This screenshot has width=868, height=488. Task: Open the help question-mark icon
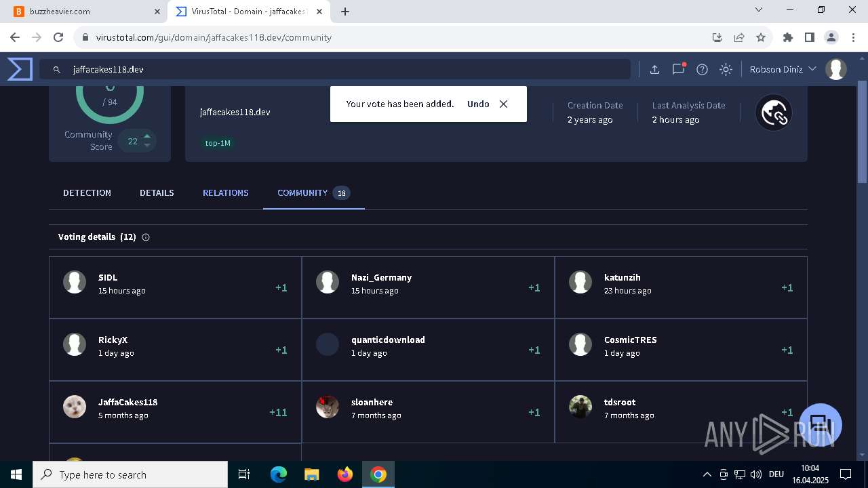point(703,69)
